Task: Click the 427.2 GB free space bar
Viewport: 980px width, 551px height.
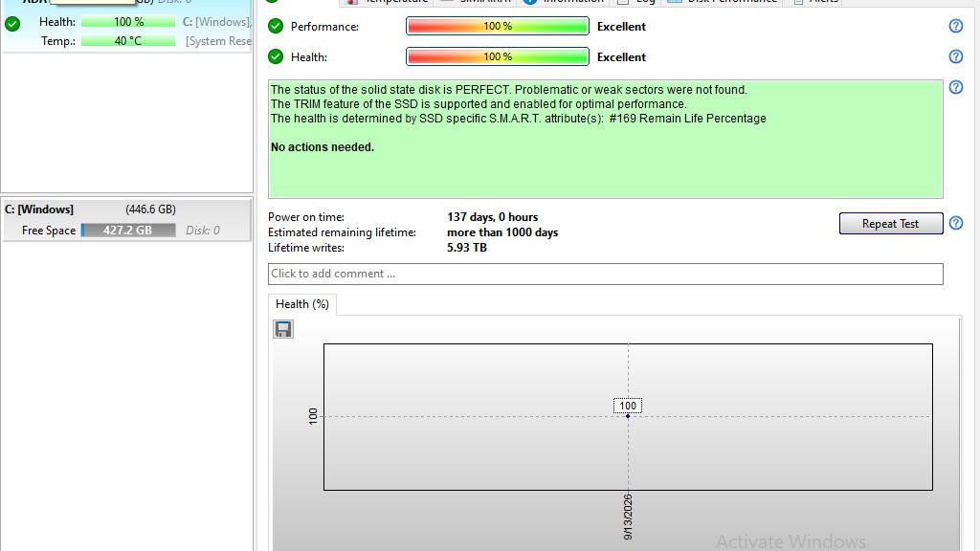Action: (x=128, y=231)
